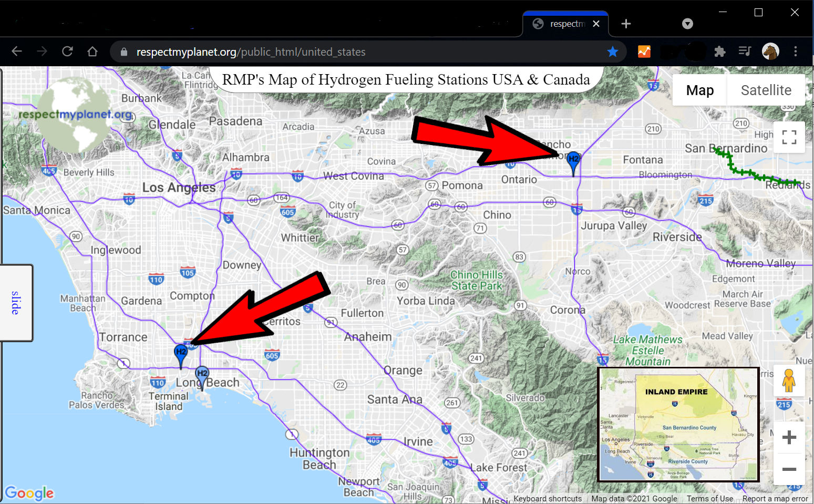Open Chrome's three-dot menu
Screen dimensions: 814x504
coord(795,52)
